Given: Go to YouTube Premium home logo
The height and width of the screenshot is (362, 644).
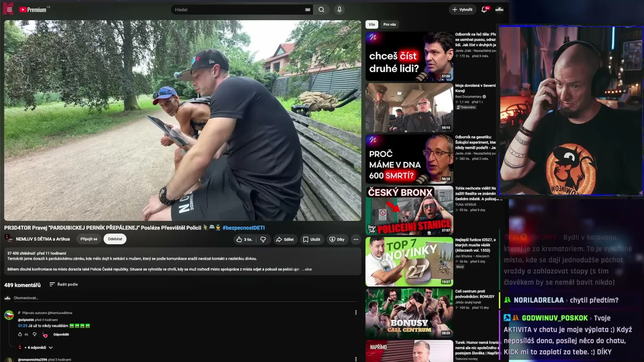Looking at the screenshot, I should (34, 10).
